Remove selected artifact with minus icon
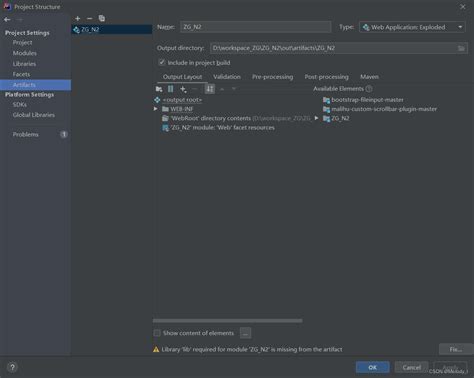The image size is (474, 378). point(89,19)
